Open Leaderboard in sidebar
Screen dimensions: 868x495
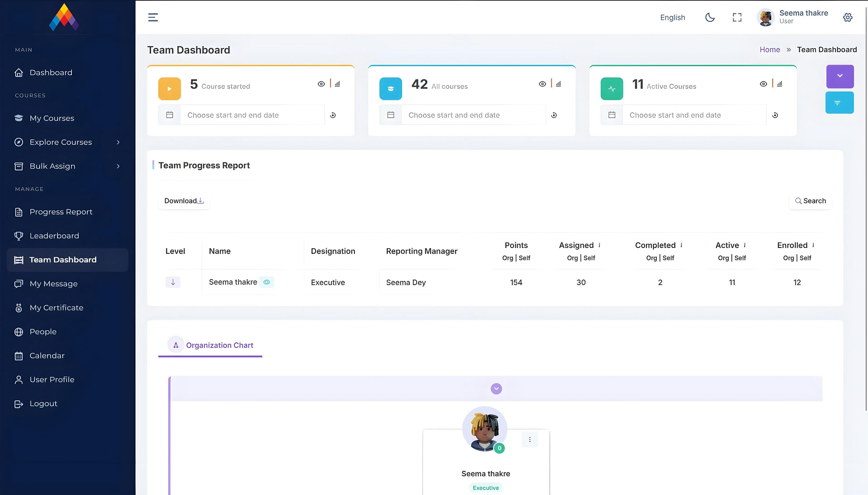coord(54,235)
